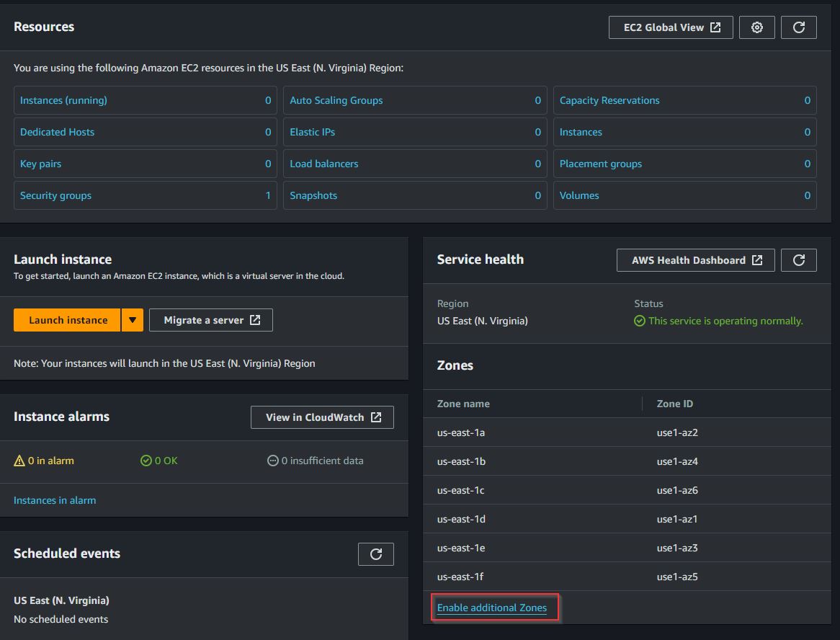Screen dimensions: 840x640
Task: Refresh the Resources panel
Action: pyautogui.click(x=798, y=27)
